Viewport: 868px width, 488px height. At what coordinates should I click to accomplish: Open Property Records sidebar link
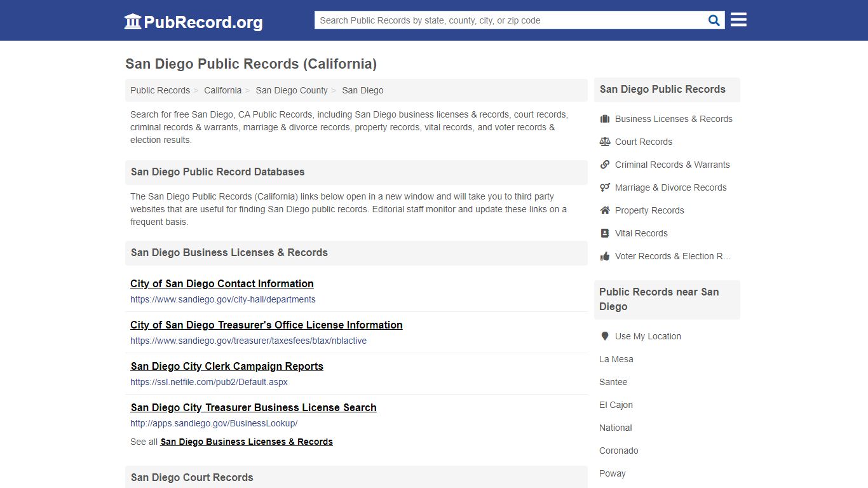pos(649,210)
